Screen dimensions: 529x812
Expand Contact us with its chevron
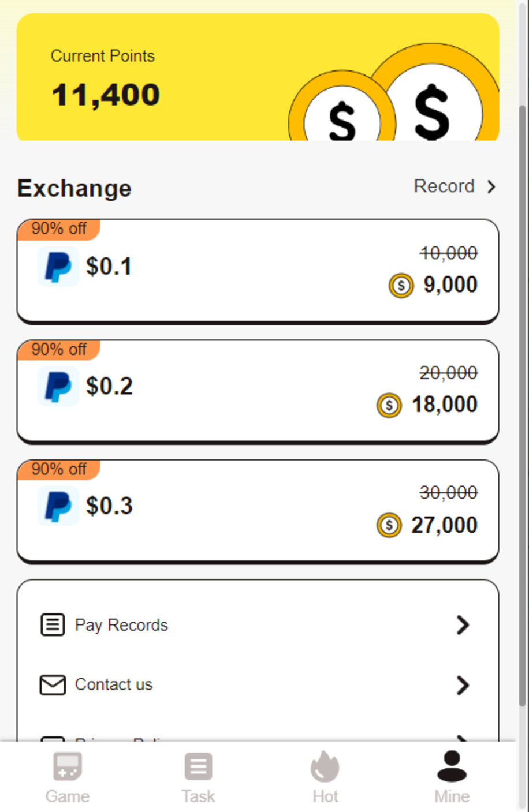(x=463, y=685)
